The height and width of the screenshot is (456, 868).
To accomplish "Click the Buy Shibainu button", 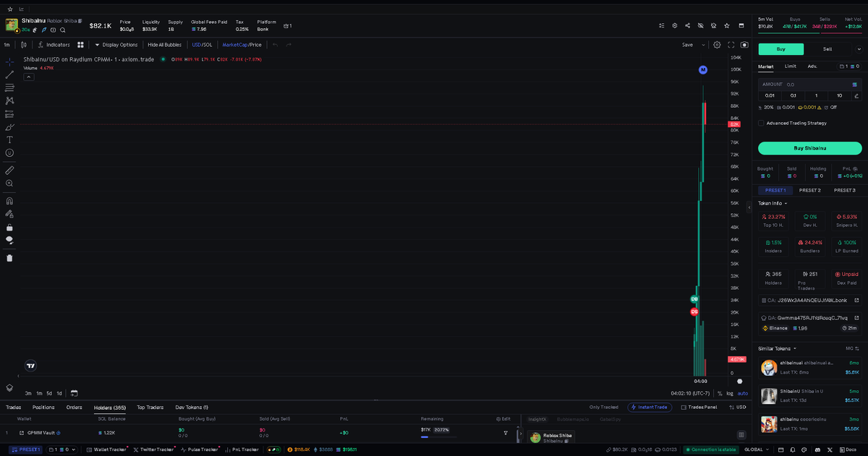I will 810,148.
